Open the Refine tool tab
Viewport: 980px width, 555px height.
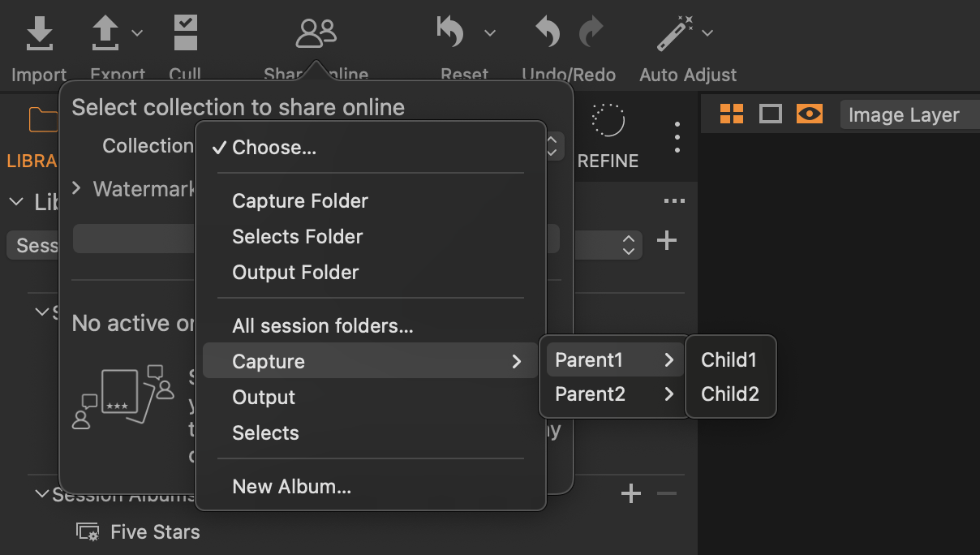(608, 135)
